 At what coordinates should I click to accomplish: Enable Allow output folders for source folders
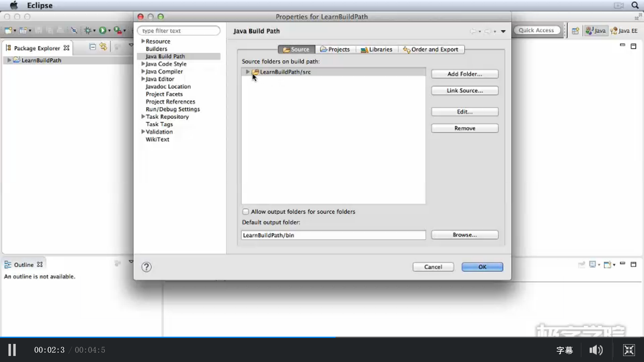point(246,212)
